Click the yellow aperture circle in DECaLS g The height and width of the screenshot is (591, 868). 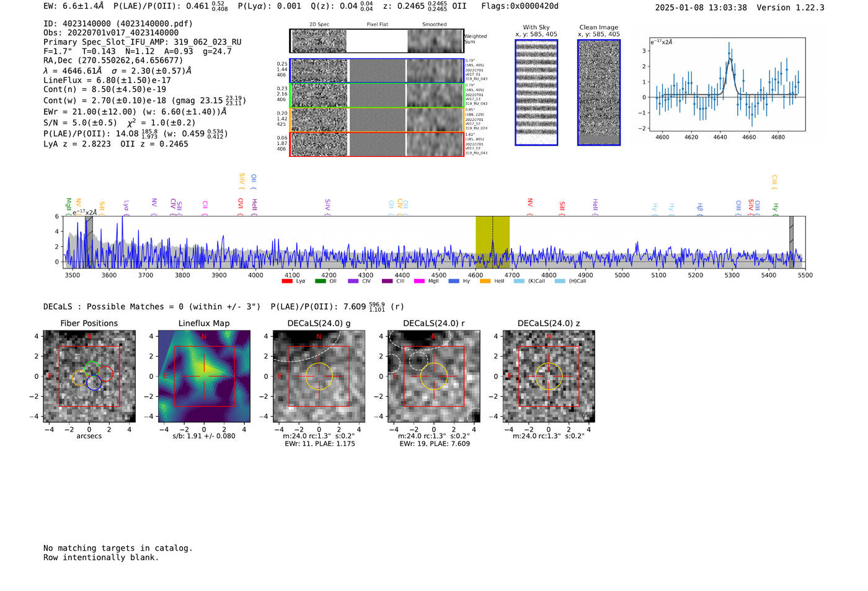coord(319,376)
